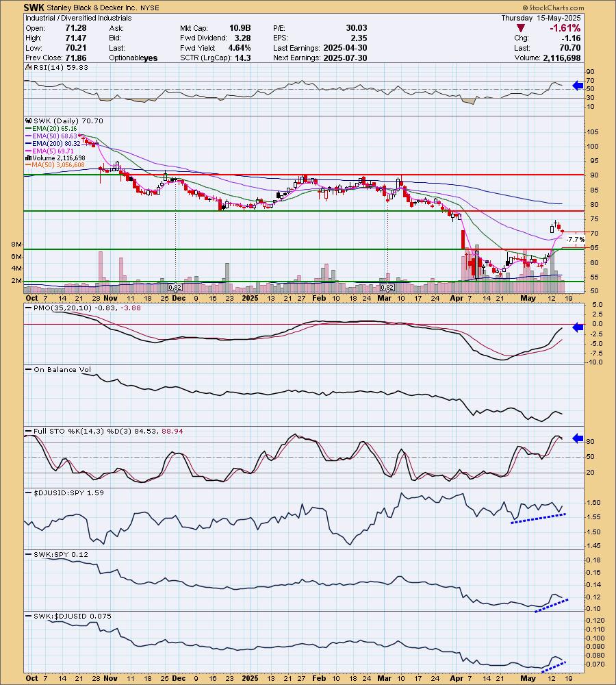Click the Open value 71.28

pyautogui.click(x=76, y=28)
